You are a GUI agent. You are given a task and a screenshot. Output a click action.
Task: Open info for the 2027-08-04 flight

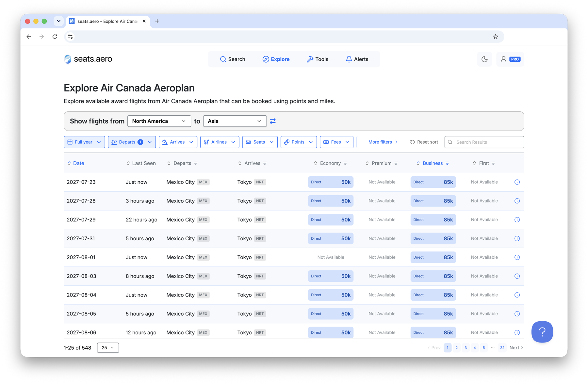tap(517, 295)
